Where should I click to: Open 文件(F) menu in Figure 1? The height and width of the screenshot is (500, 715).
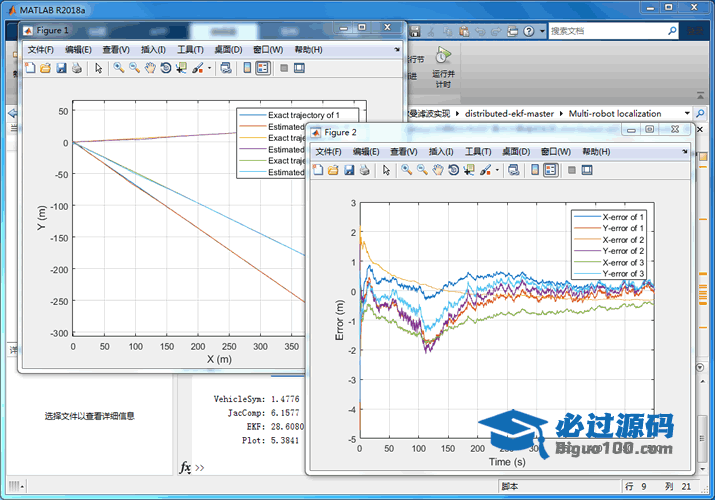[41, 50]
